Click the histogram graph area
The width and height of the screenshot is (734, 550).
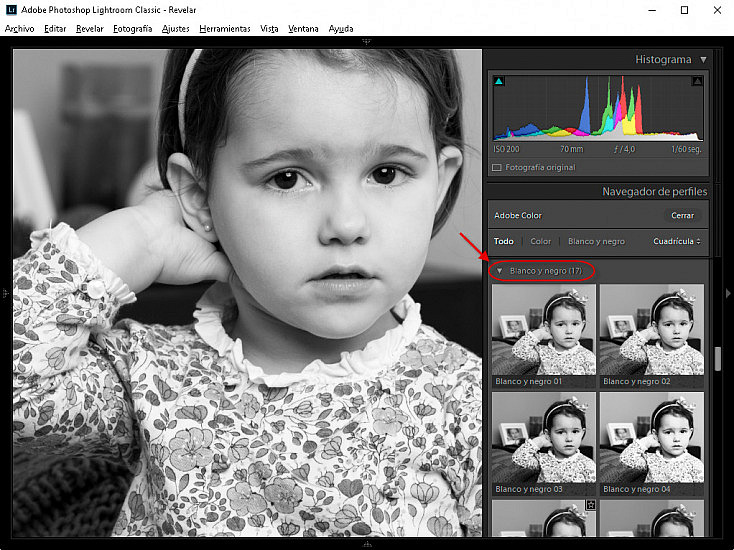(x=598, y=108)
